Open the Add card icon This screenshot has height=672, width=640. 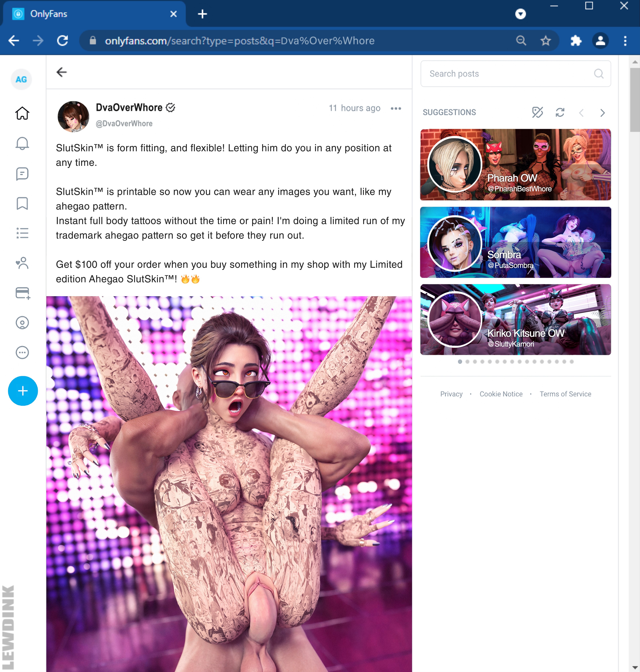[x=23, y=293]
